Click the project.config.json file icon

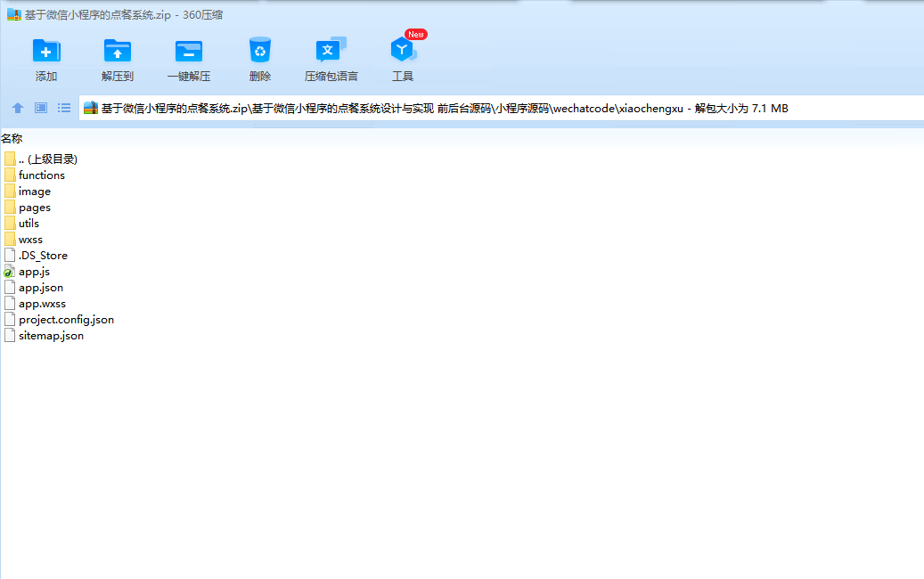[10, 319]
